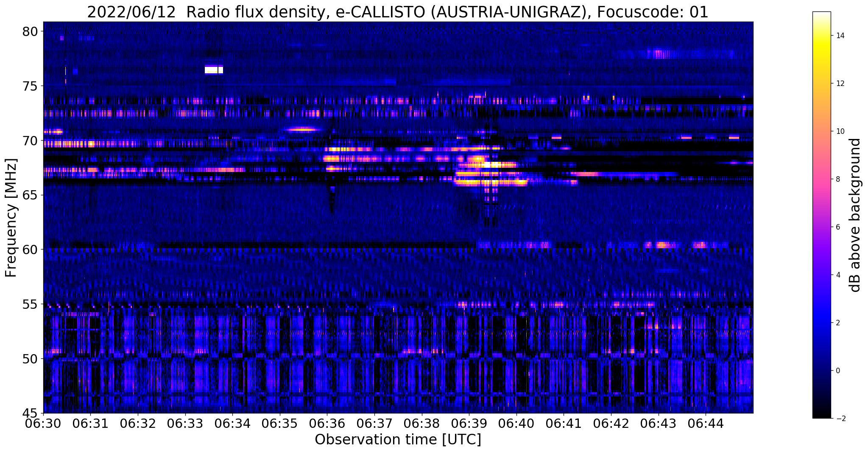The width and height of the screenshot is (868, 452).
Task: Click the 60 MHz frequency tick label
Action: coord(31,250)
